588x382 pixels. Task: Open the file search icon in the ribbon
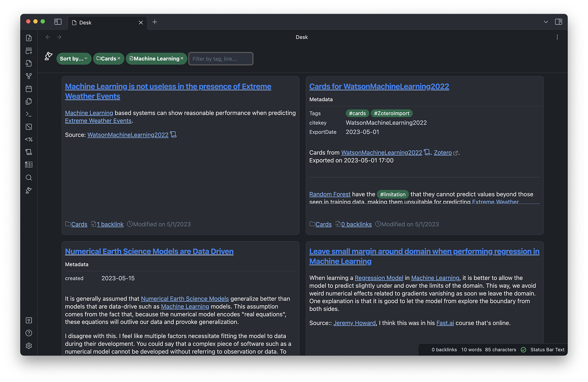[29, 64]
